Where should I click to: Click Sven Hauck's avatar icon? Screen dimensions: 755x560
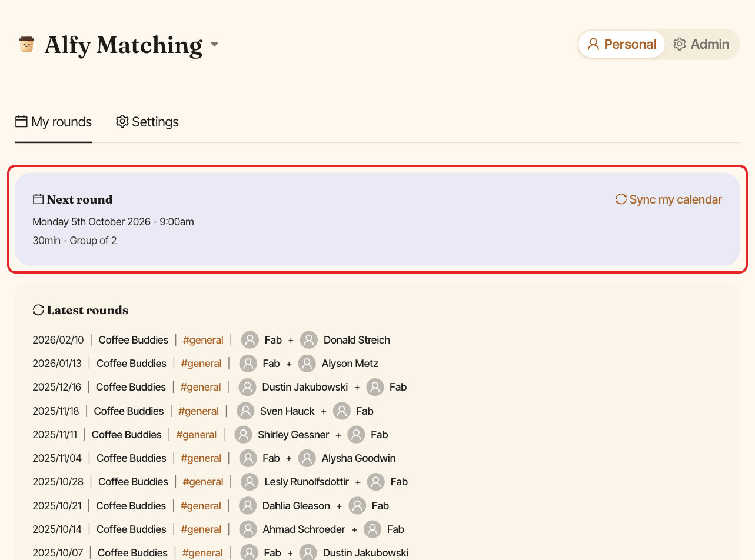[x=245, y=411]
